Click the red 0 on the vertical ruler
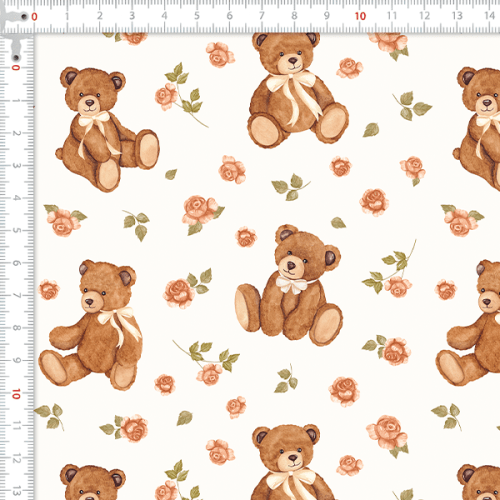This screenshot has width=500, height=500. [16, 67]
